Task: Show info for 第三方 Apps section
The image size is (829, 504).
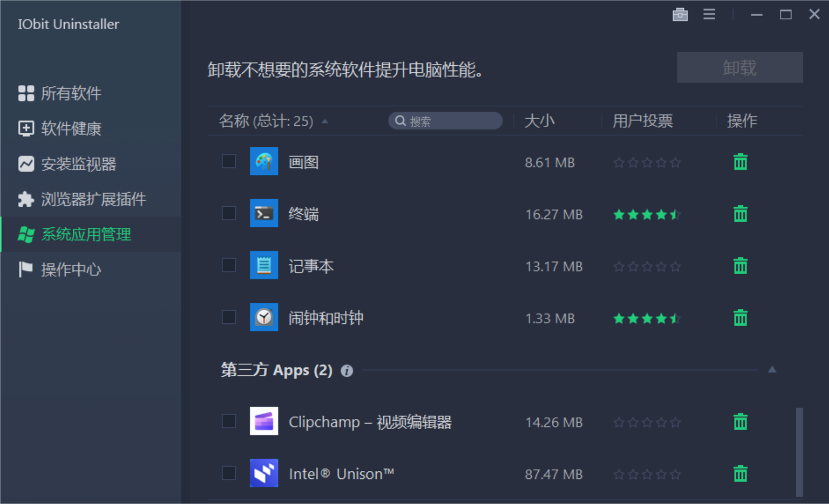Action: [x=347, y=370]
